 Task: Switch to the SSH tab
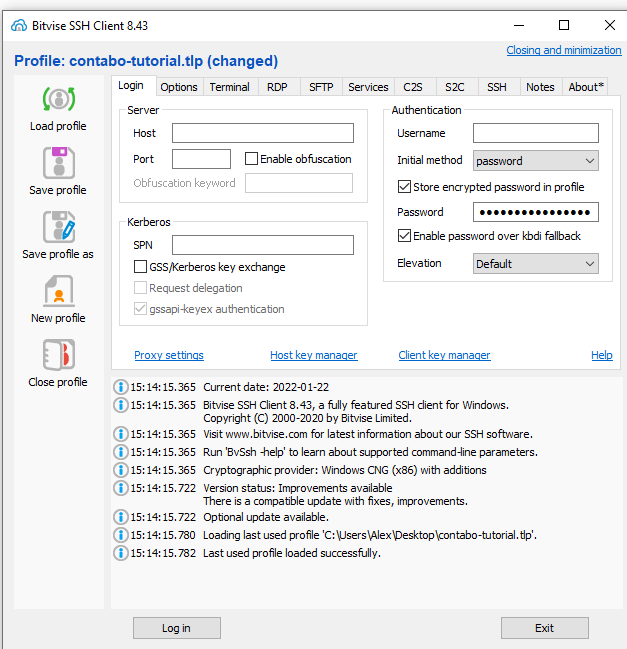coord(497,87)
